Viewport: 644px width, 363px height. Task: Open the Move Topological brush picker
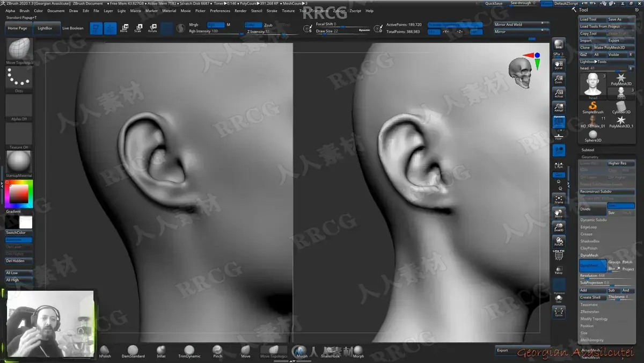pyautogui.click(x=19, y=52)
